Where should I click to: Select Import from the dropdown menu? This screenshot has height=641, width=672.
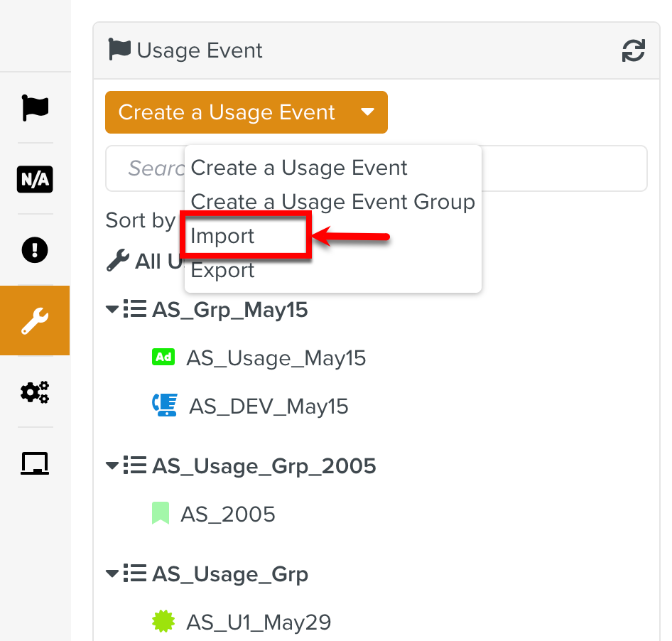pos(223,236)
